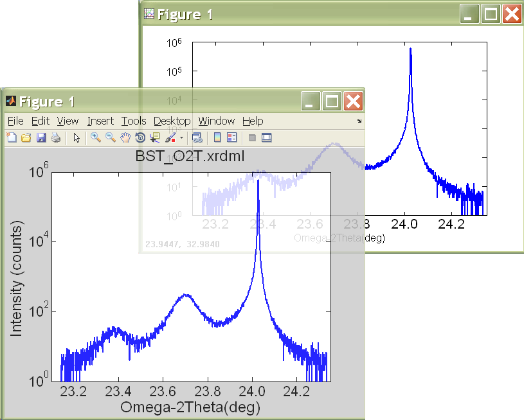524x420 pixels.
Task: Activate the Zoom In magnifier tool
Action: (x=96, y=137)
